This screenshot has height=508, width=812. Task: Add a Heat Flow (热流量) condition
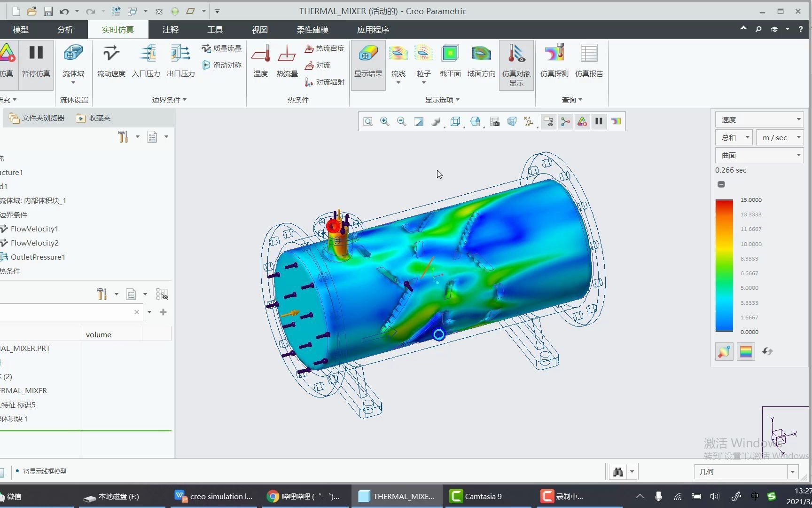pos(287,61)
